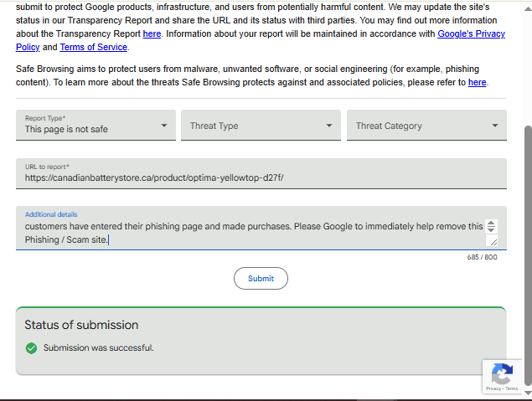532x401 pixels.
Task: Click the 'Submission was successful.' message
Action: pos(98,347)
